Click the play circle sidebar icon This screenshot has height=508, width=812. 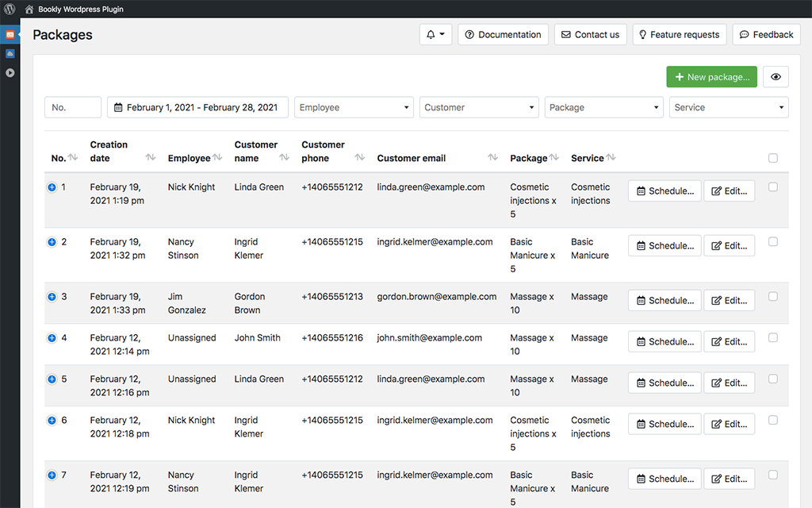point(10,72)
